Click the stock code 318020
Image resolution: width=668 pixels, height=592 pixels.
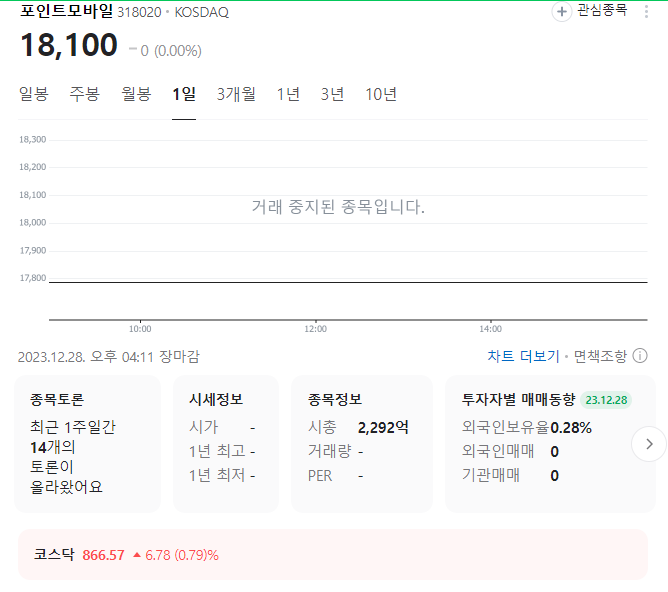click(139, 12)
